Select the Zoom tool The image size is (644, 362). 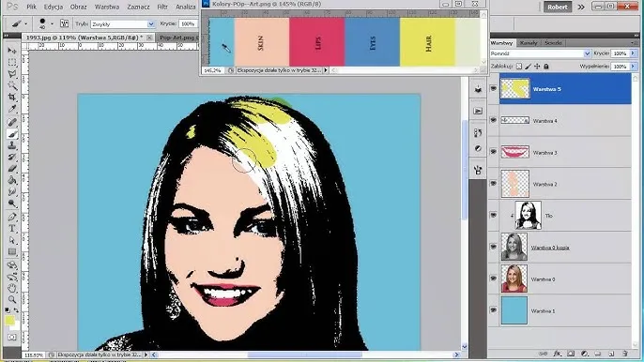12,299
